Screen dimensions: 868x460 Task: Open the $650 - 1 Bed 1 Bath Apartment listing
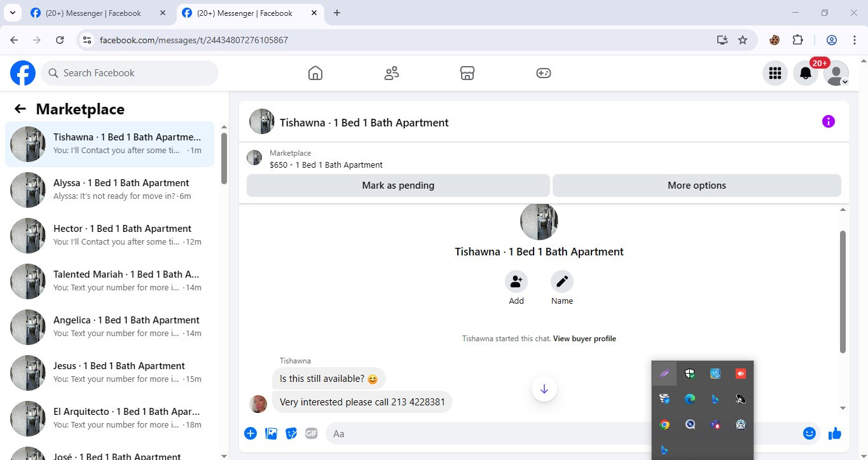pyautogui.click(x=326, y=165)
